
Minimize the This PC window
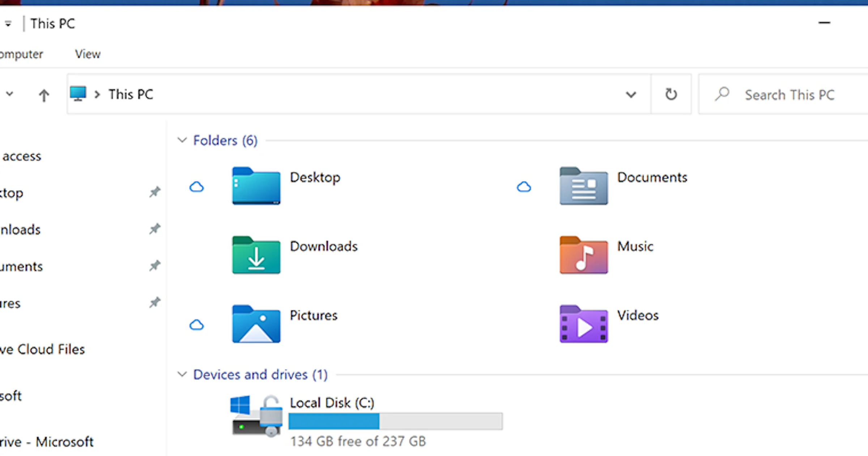[824, 23]
